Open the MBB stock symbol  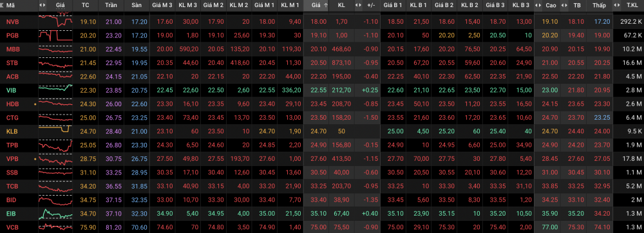pyautogui.click(x=13, y=49)
